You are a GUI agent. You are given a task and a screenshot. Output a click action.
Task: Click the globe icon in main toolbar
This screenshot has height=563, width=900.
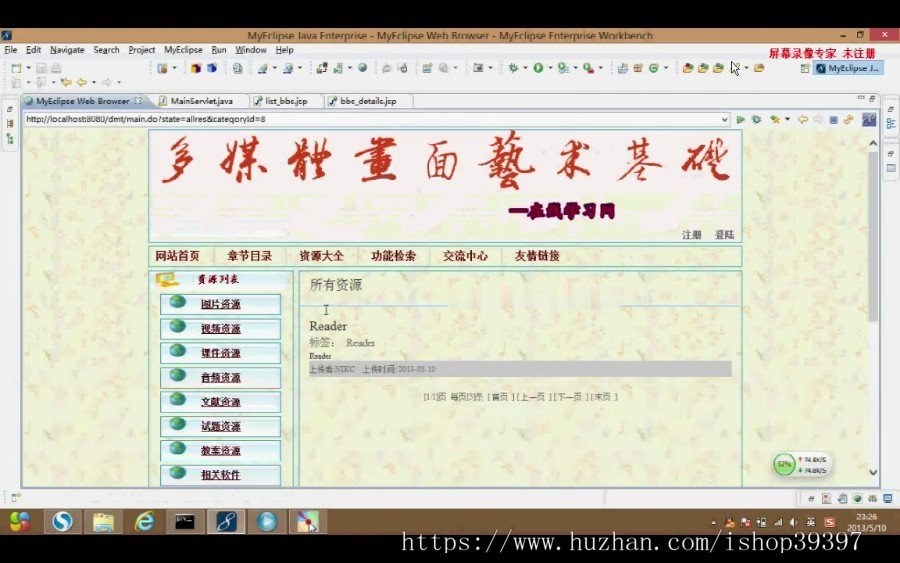(x=363, y=68)
